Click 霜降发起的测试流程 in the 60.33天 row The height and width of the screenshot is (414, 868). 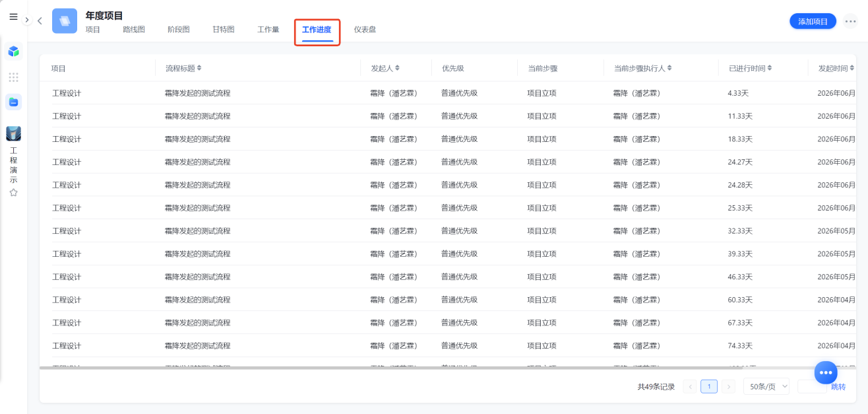pyautogui.click(x=198, y=300)
